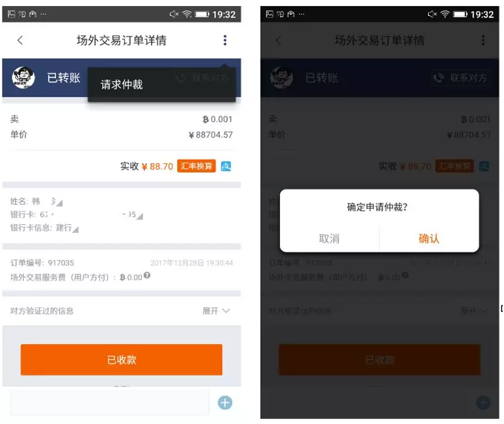Screen dimensions: 504x424
Task: Open three-dot overflow menu on left screen
Action: (x=225, y=40)
